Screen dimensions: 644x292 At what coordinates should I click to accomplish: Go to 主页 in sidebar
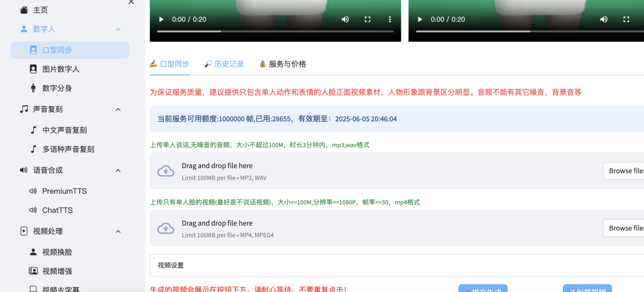tap(41, 10)
